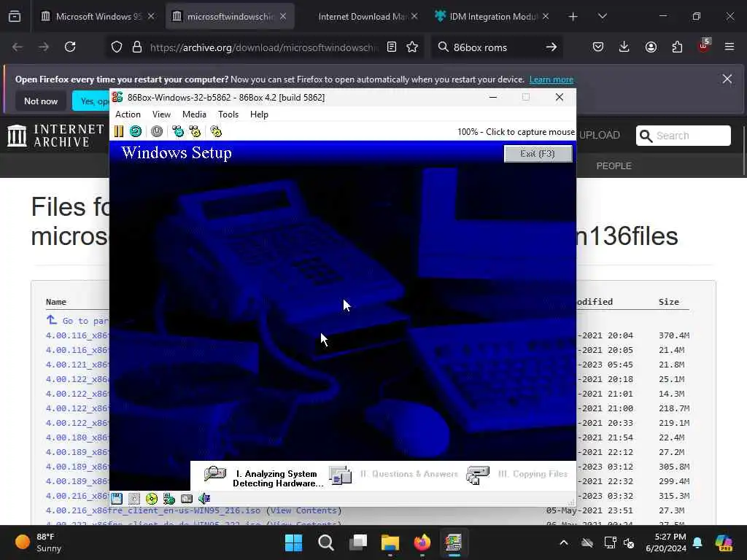Image resolution: width=747 pixels, height=560 pixels.
Task: Open the Media menu in 86Box
Action: click(194, 114)
